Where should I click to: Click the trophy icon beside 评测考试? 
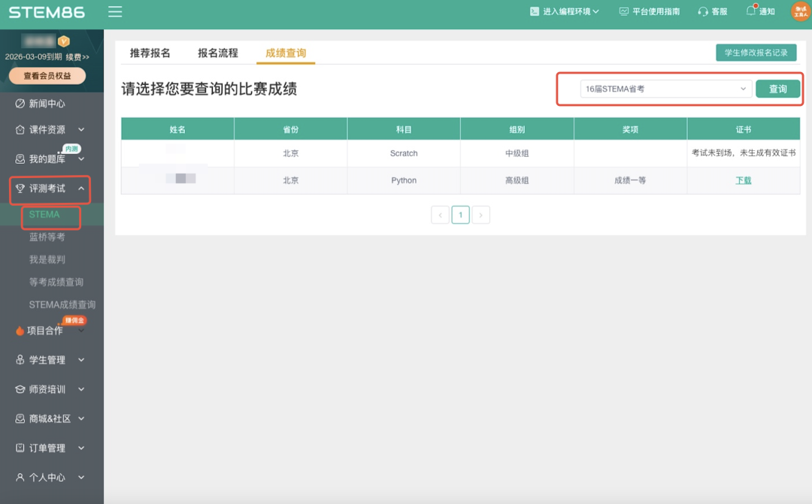20,189
